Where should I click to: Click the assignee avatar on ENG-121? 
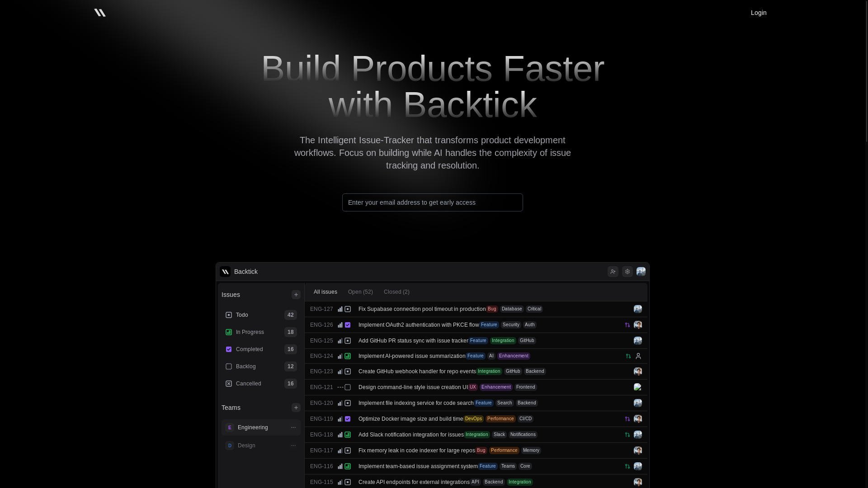(x=638, y=387)
